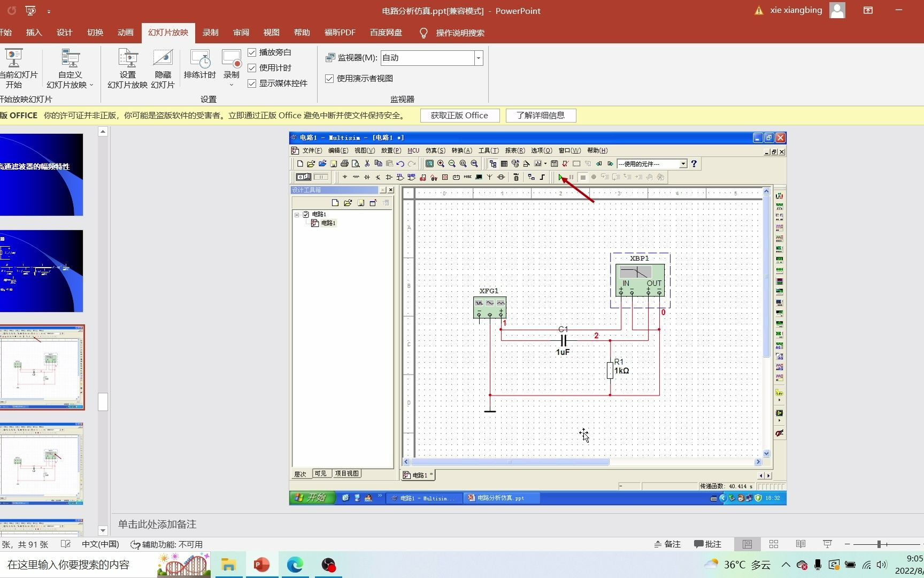The width and height of the screenshot is (924, 578).
Task: Click the weather 36°C 多云 widget
Action: 737,565
